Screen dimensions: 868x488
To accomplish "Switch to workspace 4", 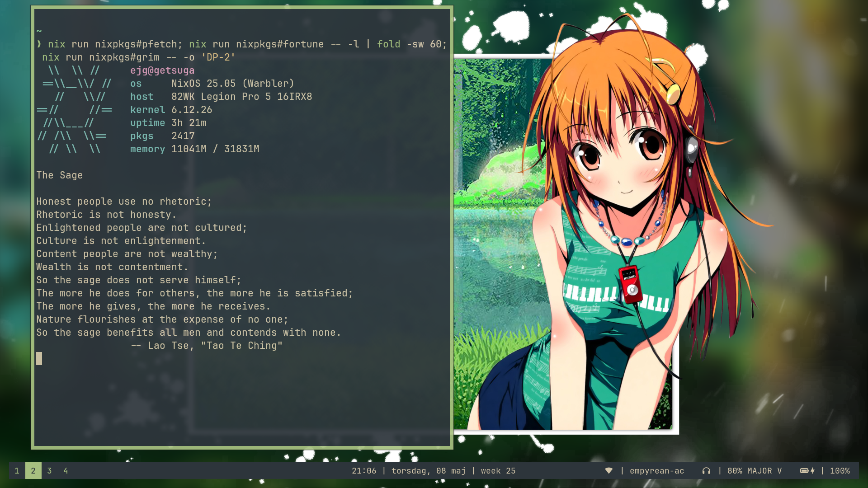I will click(66, 471).
